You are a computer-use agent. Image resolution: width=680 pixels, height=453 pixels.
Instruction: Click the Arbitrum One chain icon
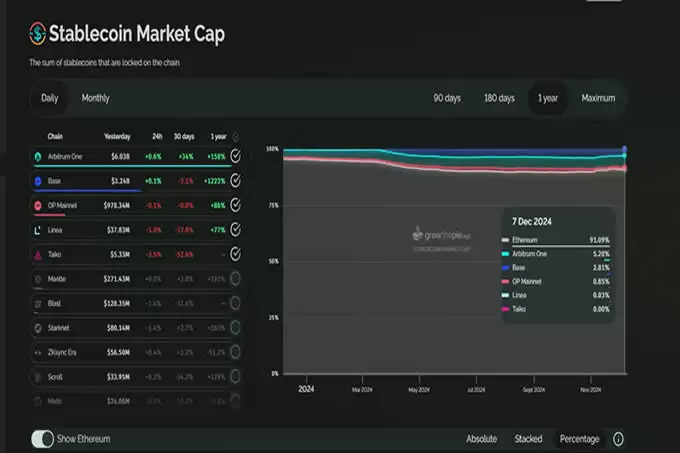point(38,156)
